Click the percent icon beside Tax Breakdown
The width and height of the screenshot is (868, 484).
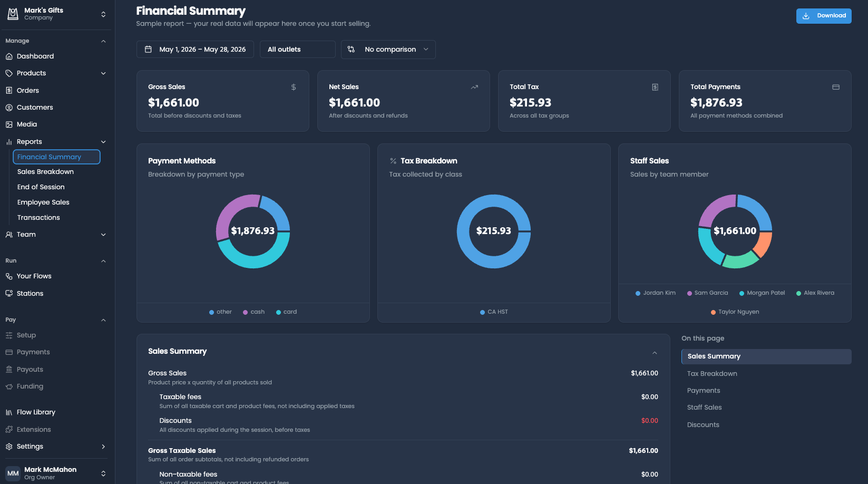(x=393, y=161)
